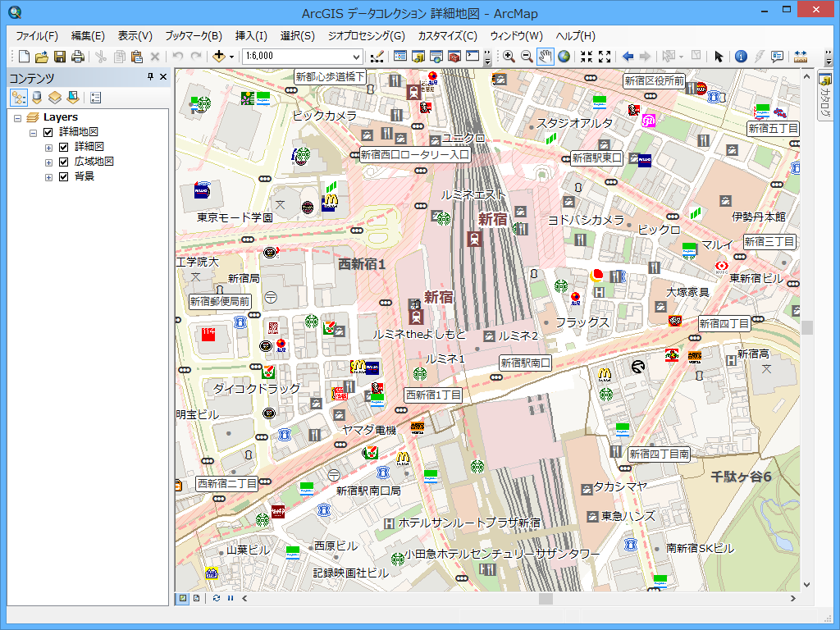
Task: List layers by selection
Action: [73, 98]
